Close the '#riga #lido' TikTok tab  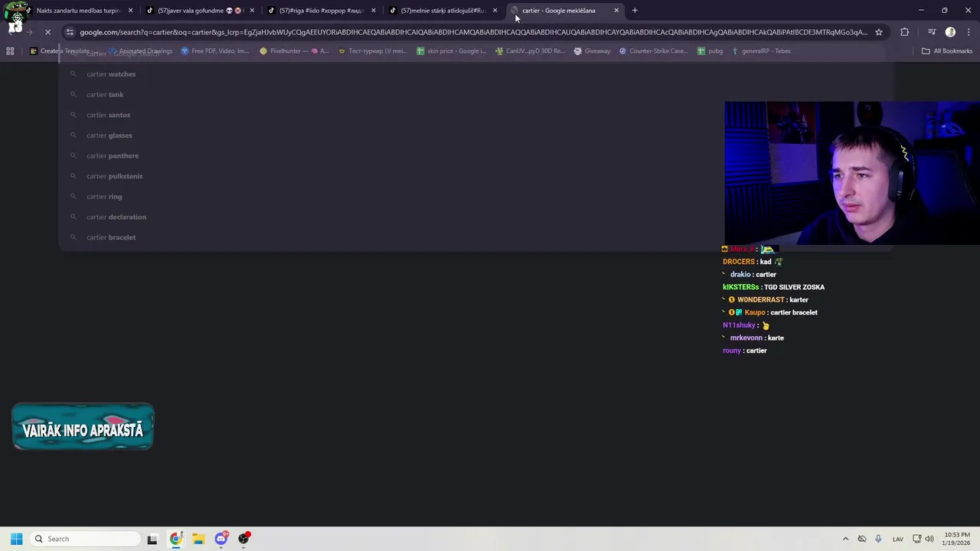pos(374,11)
